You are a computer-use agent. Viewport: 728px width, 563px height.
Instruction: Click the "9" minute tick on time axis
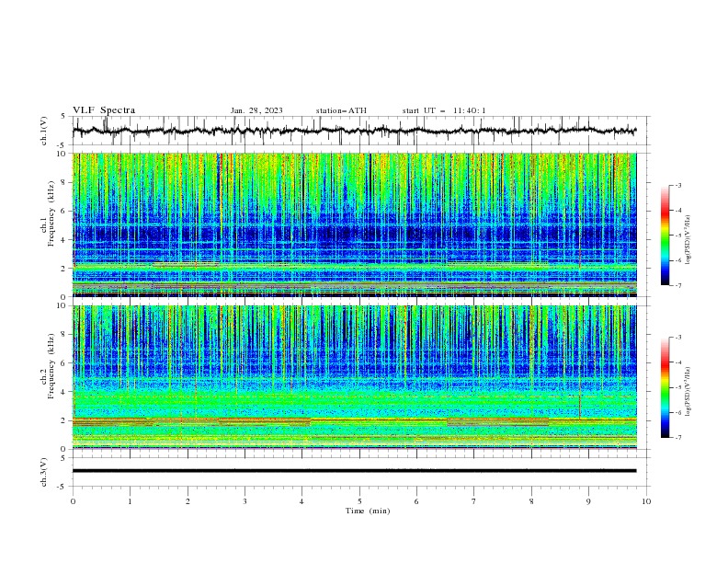point(588,501)
